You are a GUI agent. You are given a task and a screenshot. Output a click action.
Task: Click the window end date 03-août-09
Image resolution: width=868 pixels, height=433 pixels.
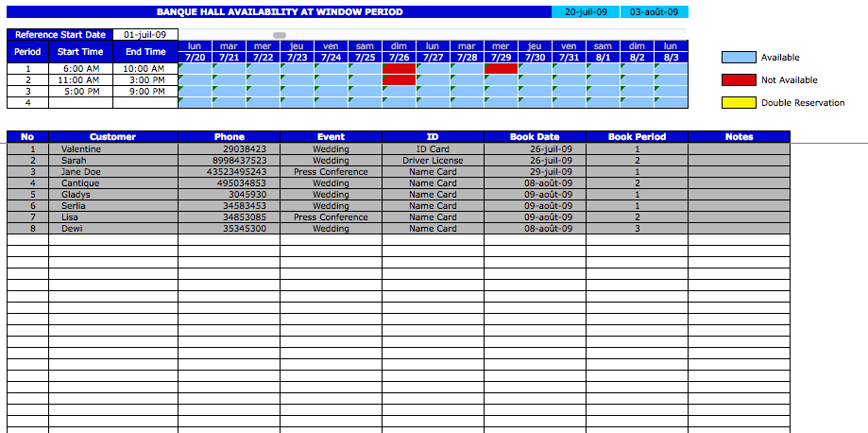pyautogui.click(x=654, y=12)
